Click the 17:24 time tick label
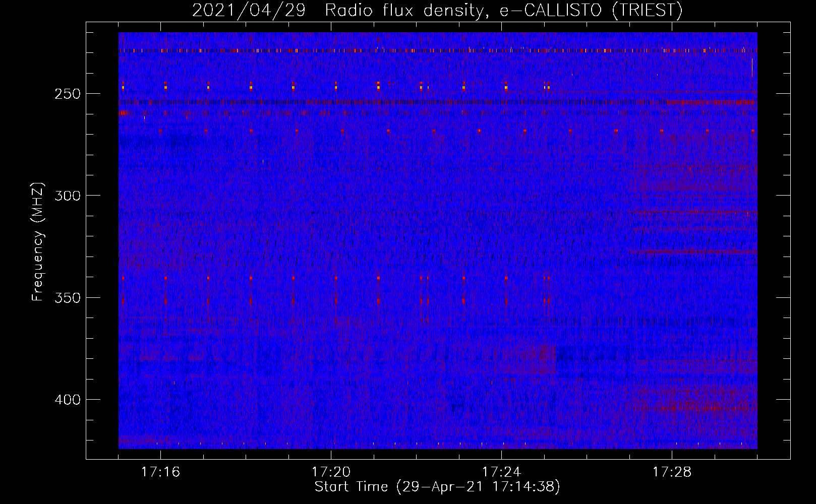The height and width of the screenshot is (504, 816). pyautogui.click(x=501, y=472)
